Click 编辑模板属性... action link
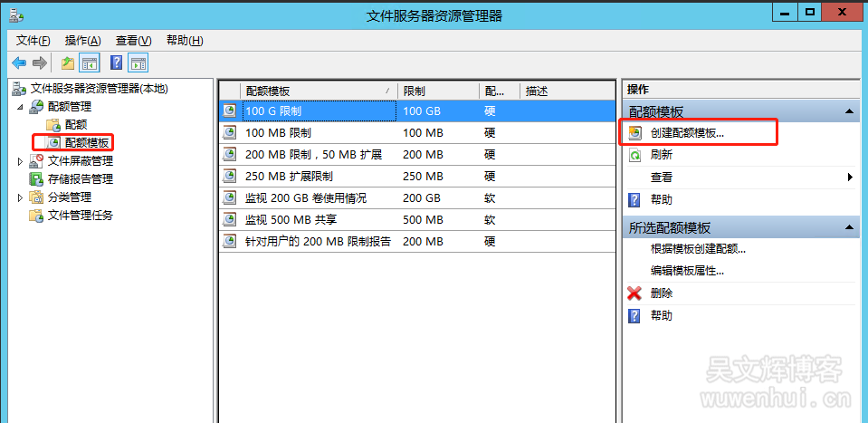868x423 pixels. (687, 271)
